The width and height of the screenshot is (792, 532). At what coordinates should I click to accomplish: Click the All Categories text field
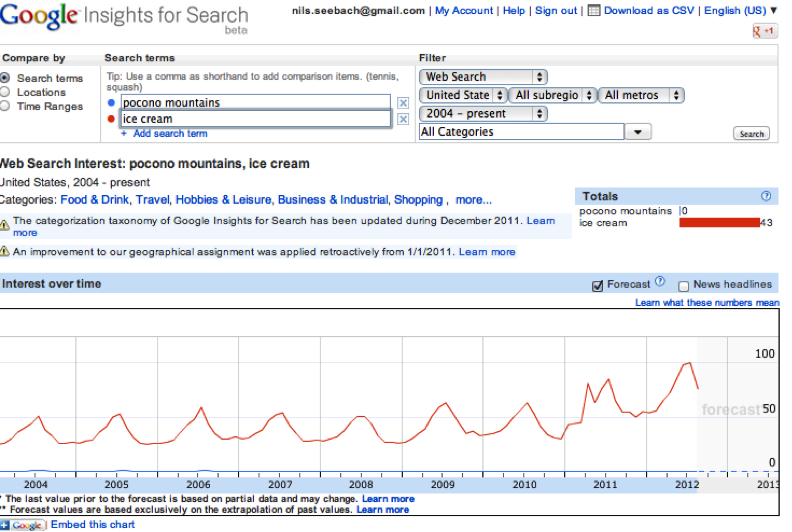pyautogui.click(x=522, y=132)
